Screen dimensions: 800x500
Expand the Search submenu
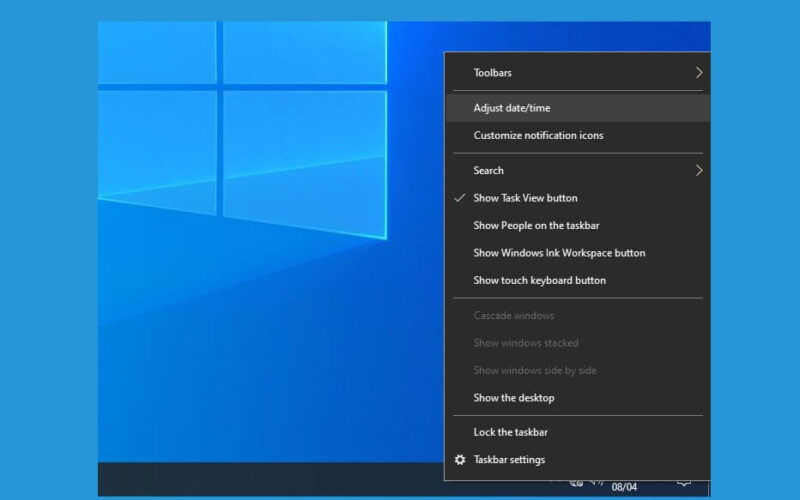tap(578, 171)
